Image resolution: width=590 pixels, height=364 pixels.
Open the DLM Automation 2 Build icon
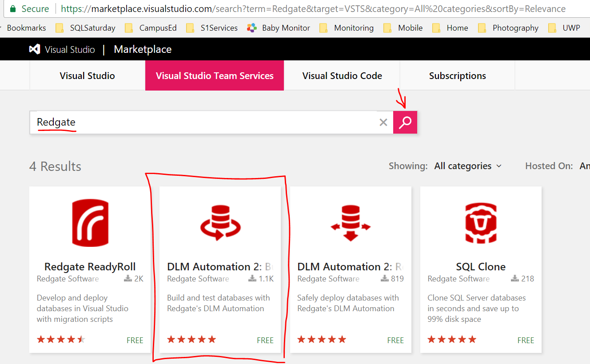[x=220, y=223]
